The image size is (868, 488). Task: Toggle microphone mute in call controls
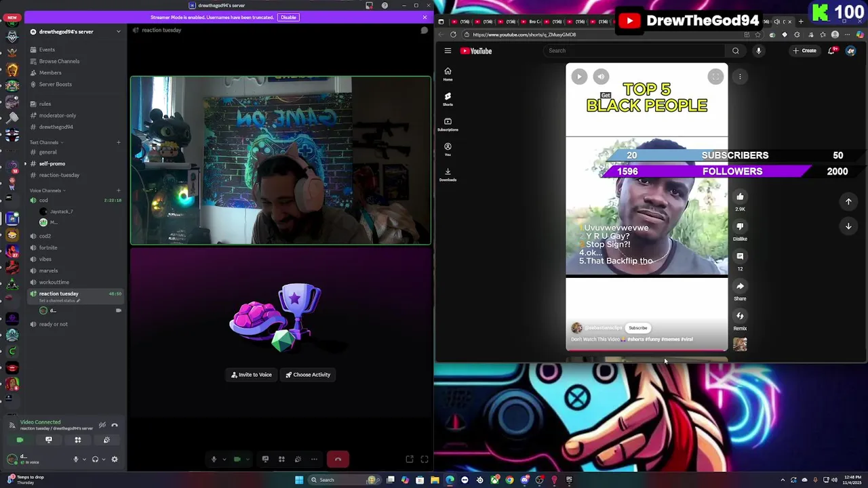[x=214, y=460]
